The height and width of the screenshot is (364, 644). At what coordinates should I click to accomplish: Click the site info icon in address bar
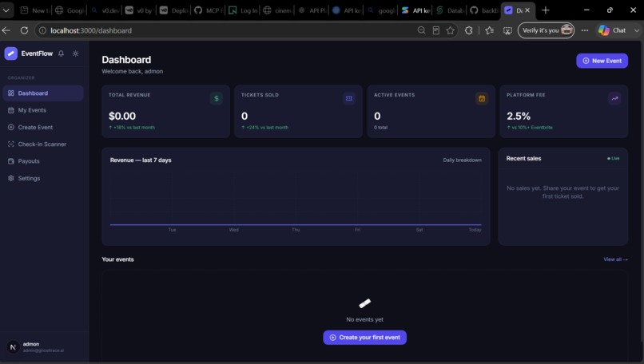[42, 30]
